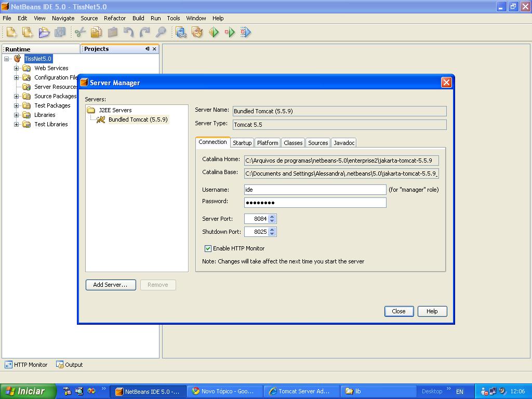Viewport: 532px width, 399px height.
Task: Click the J2EE Servers folder icon
Action: tap(91, 110)
